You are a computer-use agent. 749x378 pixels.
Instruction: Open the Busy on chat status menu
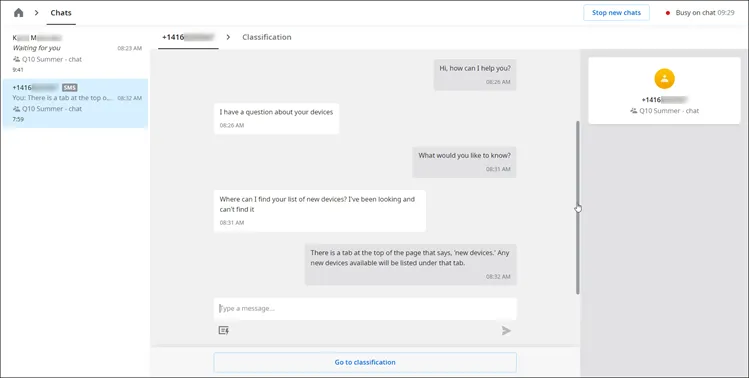(700, 13)
